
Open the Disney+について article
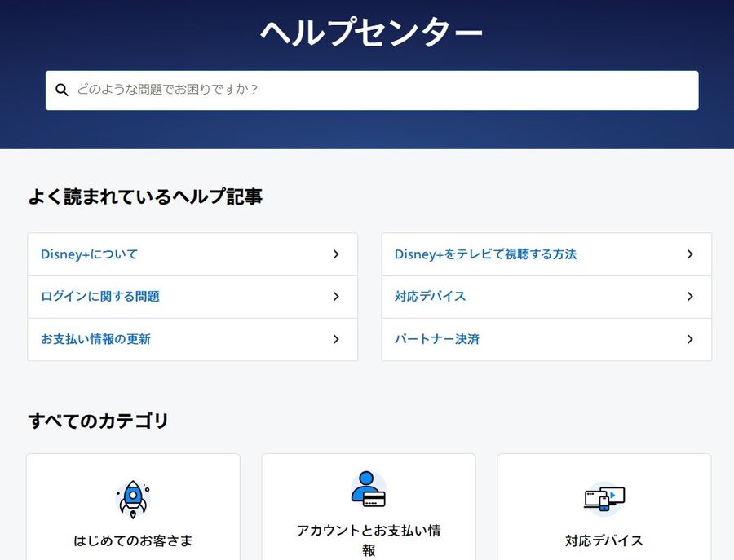192,254
